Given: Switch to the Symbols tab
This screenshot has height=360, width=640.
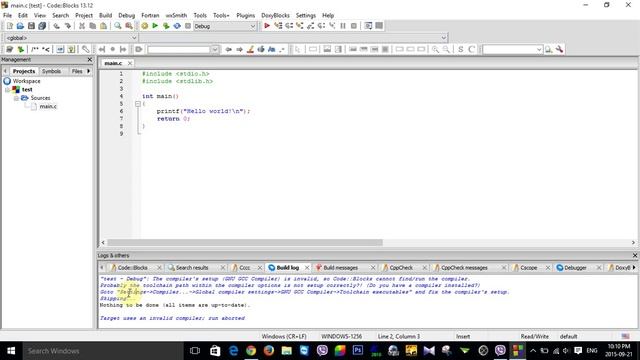Looking at the screenshot, I should [51, 71].
